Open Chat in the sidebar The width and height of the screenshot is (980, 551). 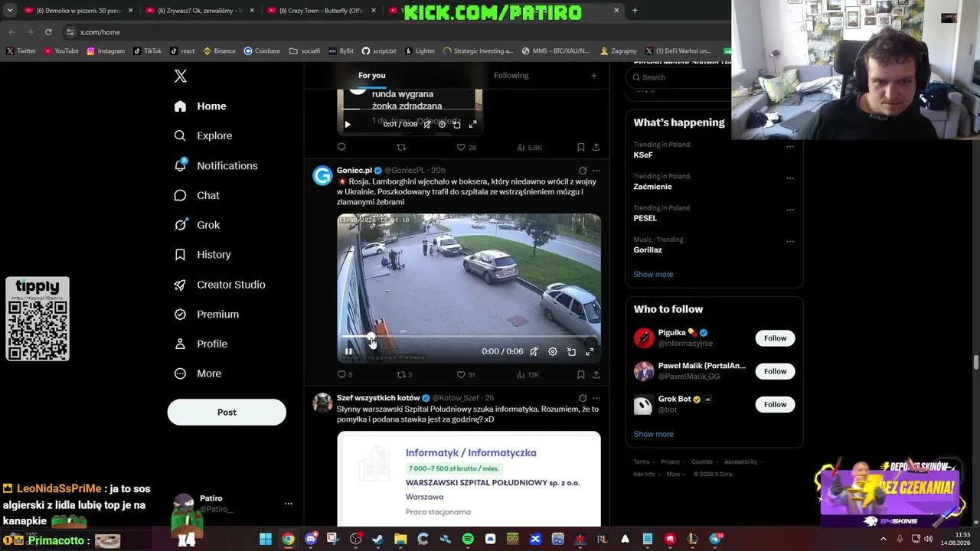197,195
